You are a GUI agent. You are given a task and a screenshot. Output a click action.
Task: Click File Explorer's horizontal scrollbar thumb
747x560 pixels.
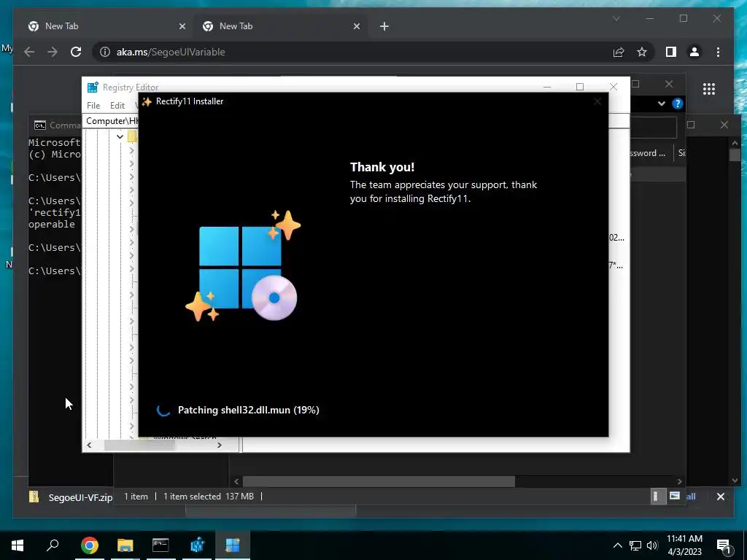point(379,481)
